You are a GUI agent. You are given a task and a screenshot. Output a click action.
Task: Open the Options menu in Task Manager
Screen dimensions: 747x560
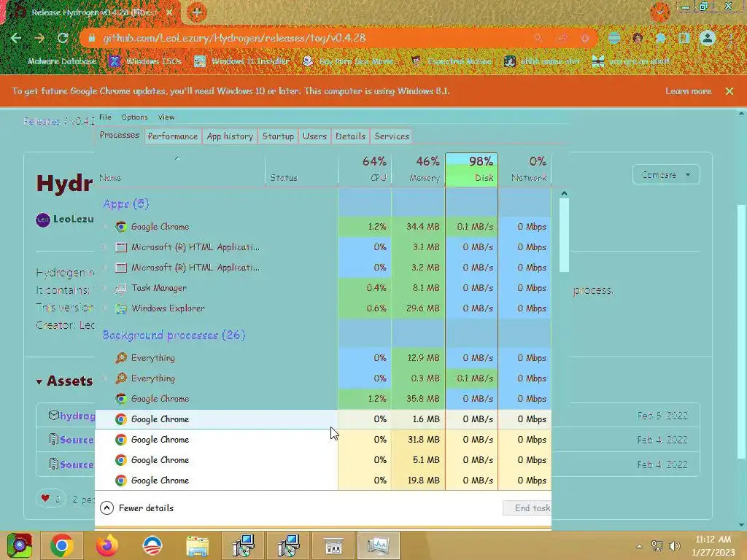click(x=134, y=117)
